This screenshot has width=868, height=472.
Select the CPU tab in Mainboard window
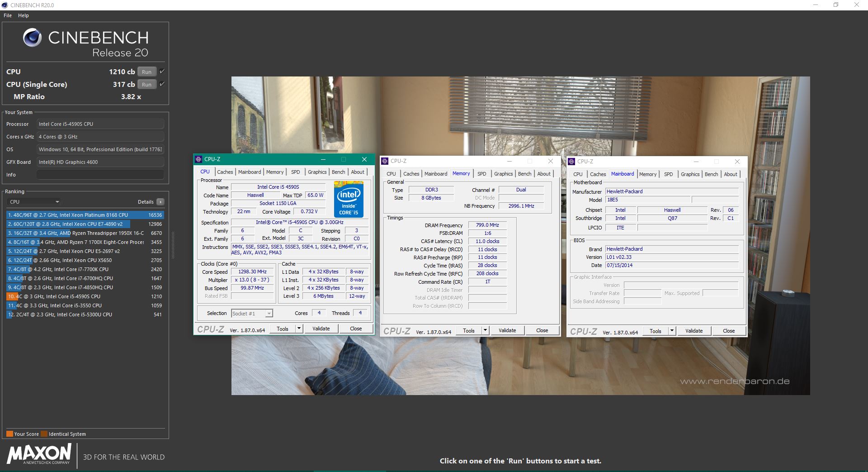pos(578,174)
